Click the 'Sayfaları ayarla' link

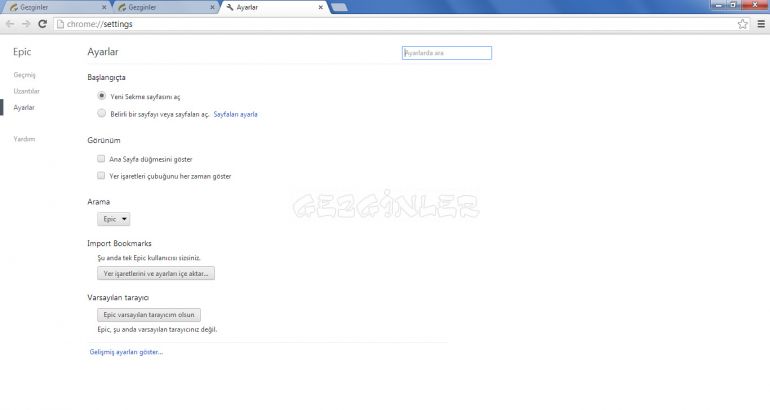pos(236,114)
